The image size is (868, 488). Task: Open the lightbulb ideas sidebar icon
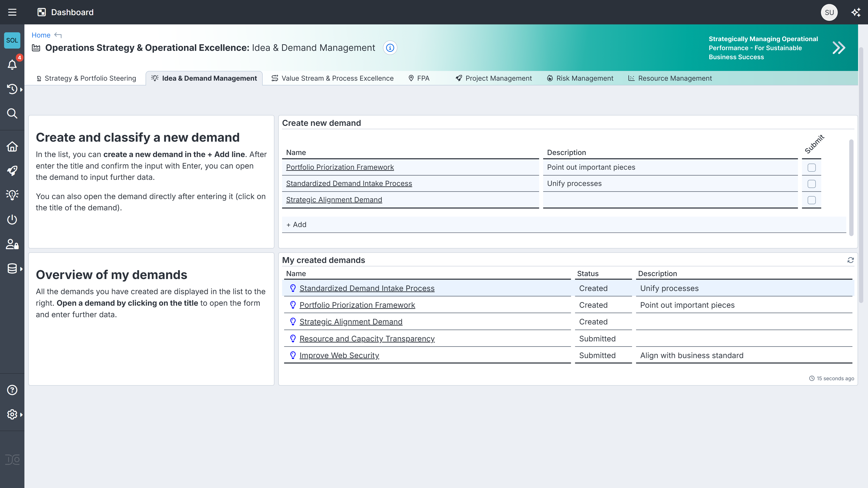pos(12,195)
